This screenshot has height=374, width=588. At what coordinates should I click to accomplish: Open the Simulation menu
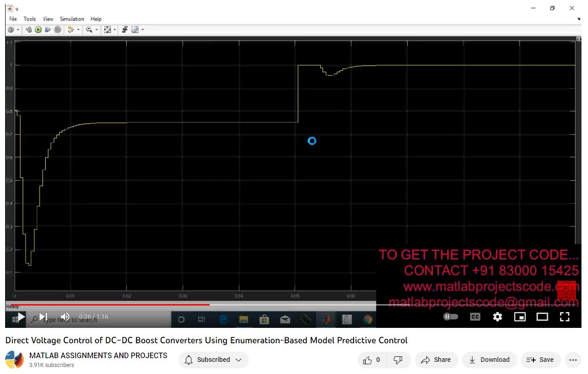[72, 19]
